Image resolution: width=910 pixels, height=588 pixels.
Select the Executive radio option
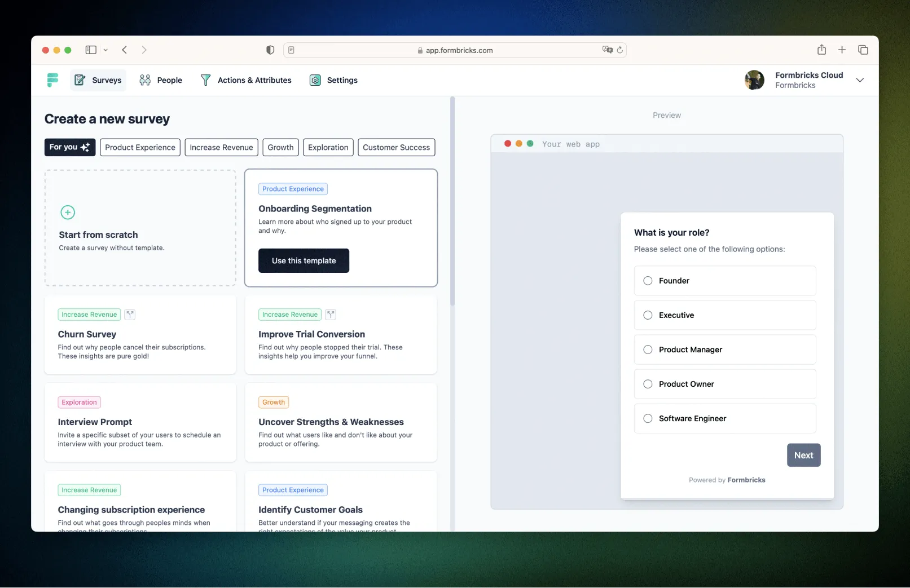648,315
